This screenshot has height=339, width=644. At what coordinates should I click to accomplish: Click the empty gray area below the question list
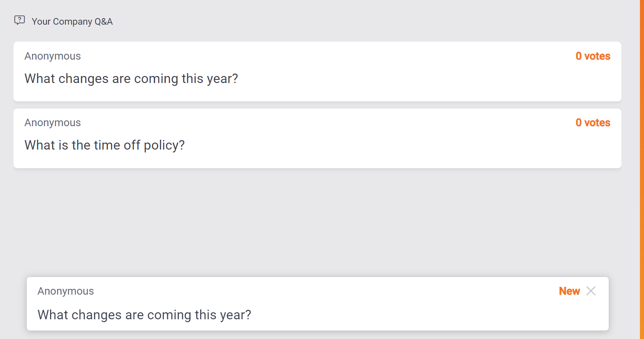tap(317, 222)
